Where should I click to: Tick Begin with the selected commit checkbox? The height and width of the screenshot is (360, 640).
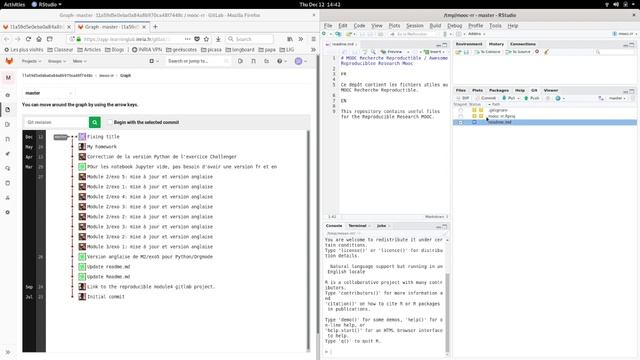(x=110, y=122)
